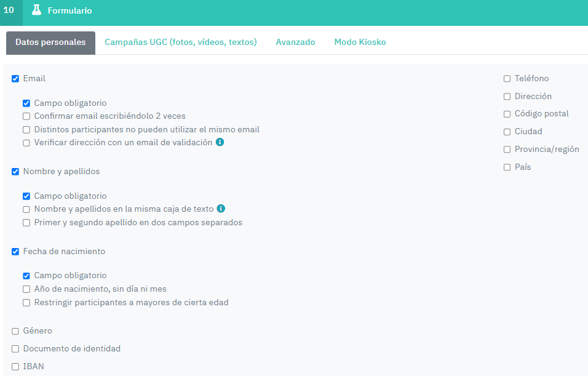588x376 pixels.
Task: Enable 'Primer y segundo apellido en dos campos separados'
Action: coord(26,223)
